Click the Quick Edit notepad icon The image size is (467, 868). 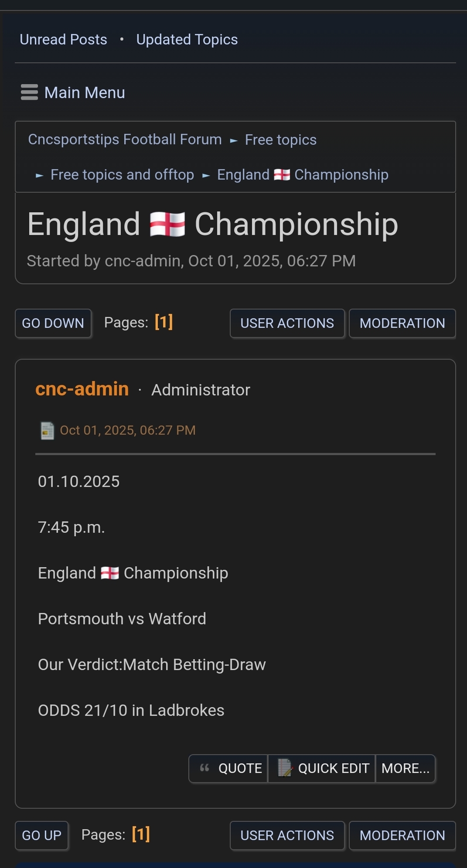coord(285,768)
